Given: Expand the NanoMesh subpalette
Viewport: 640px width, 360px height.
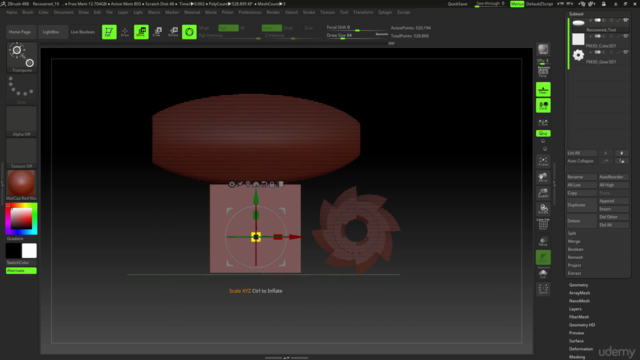Looking at the screenshot, I should 579,301.
